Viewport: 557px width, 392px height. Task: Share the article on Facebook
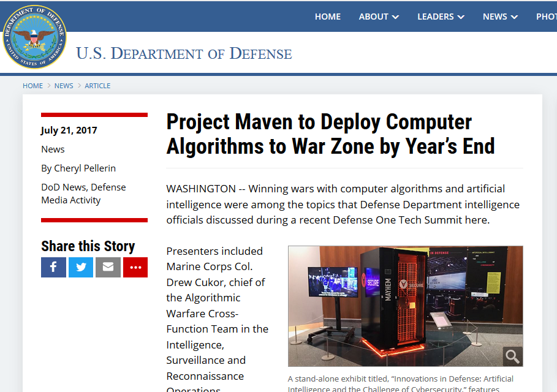click(53, 267)
